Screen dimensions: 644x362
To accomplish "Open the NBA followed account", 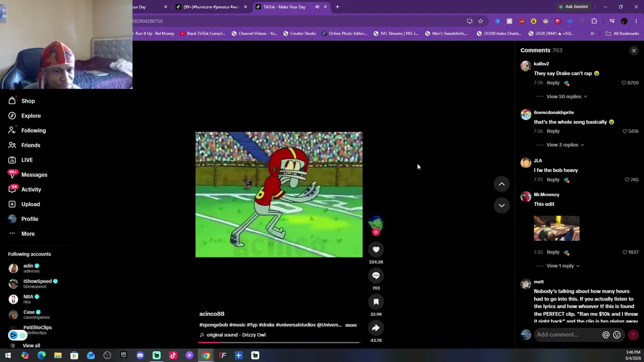I will point(24,299).
